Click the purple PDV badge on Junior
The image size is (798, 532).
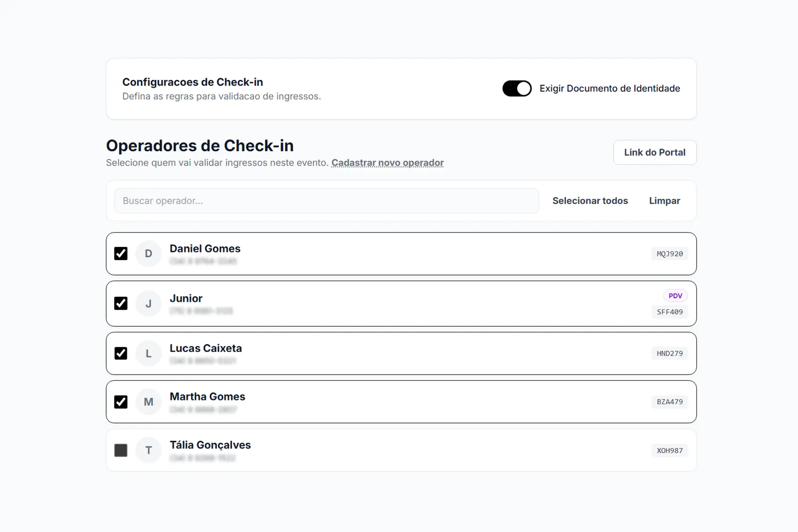point(675,296)
